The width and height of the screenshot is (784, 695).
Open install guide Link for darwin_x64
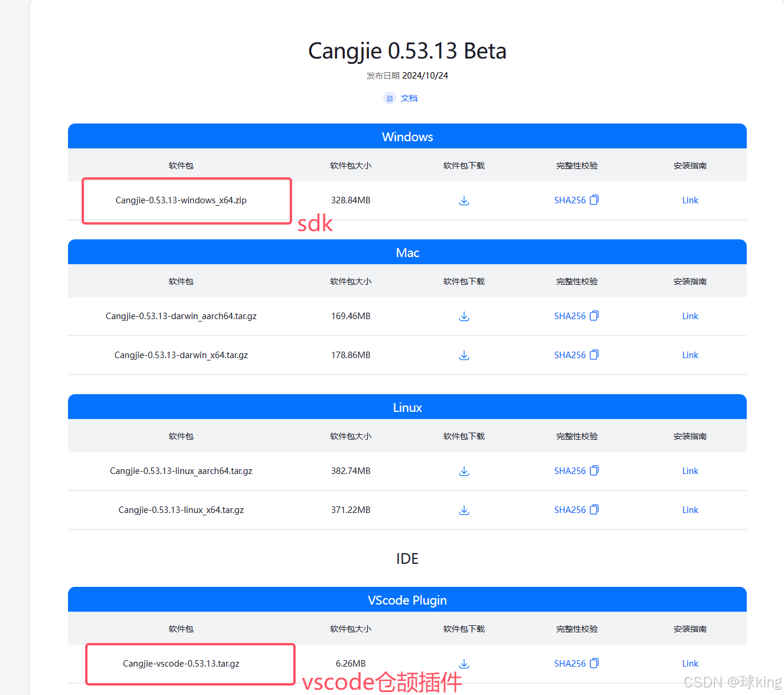(x=690, y=355)
